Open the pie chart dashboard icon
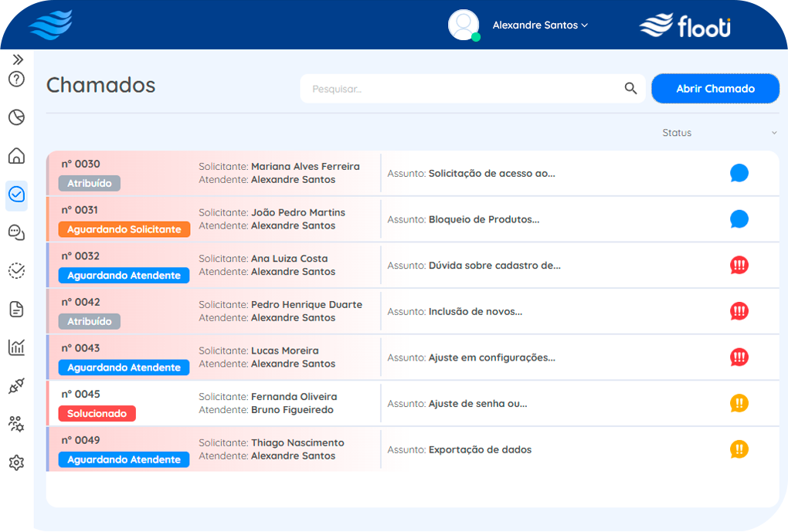 pyautogui.click(x=16, y=117)
